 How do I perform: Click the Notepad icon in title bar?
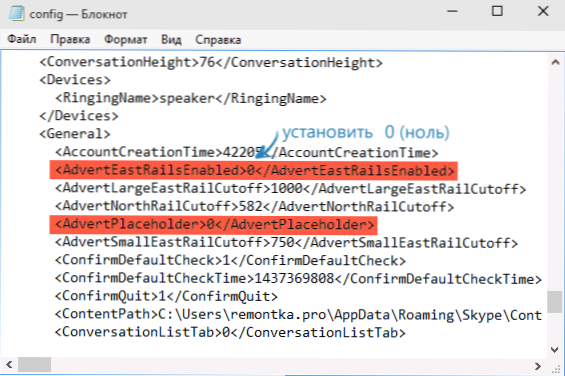[x=16, y=13]
